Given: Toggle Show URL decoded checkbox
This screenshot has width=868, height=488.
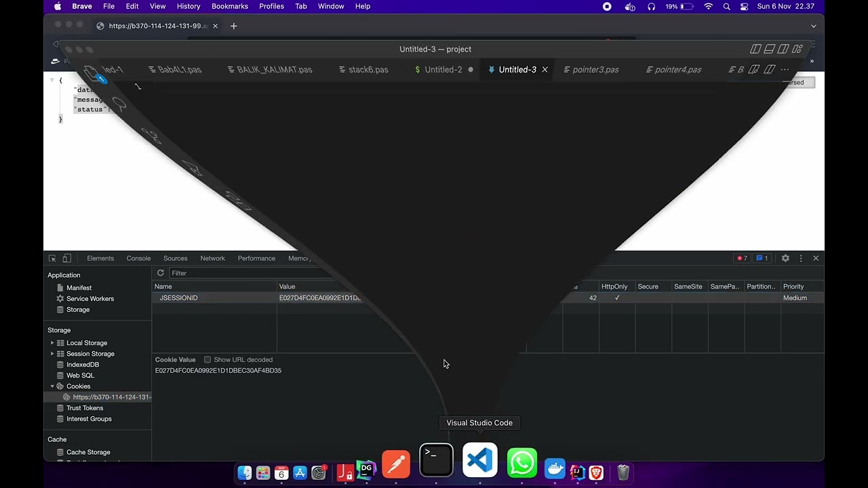Looking at the screenshot, I should [x=208, y=360].
